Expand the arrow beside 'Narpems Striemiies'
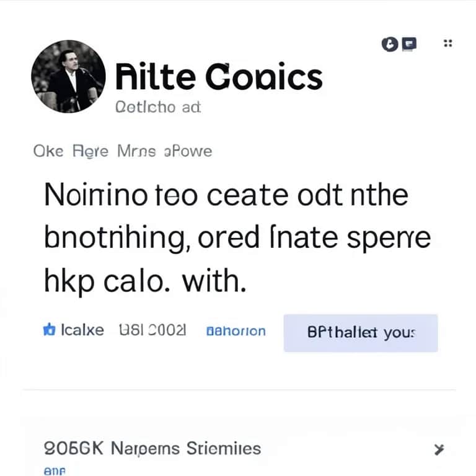The width and height of the screenshot is (476, 476). pyautogui.click(x=439, y=449)
